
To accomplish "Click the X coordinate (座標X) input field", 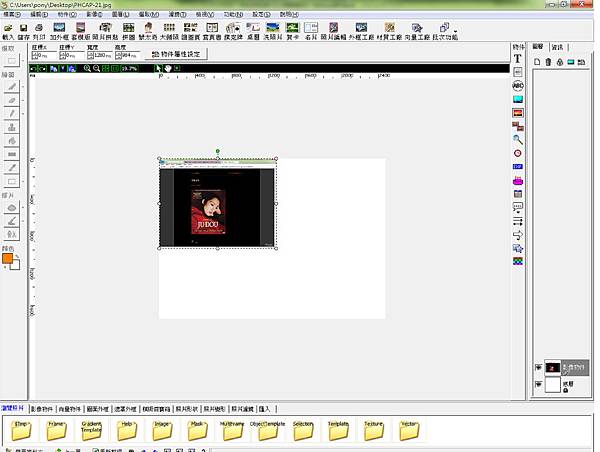I will (44, 56).
